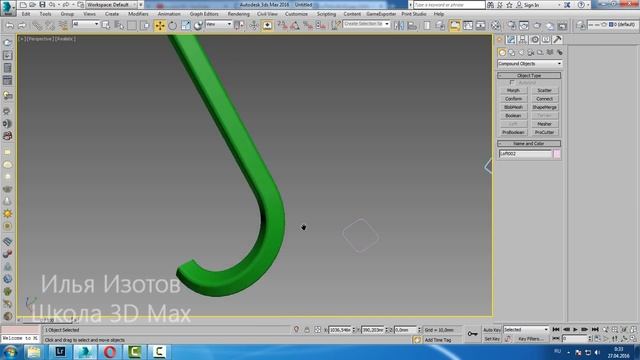Click the Add Time Tag icon
640x360 pixels.
pos(417,340)
